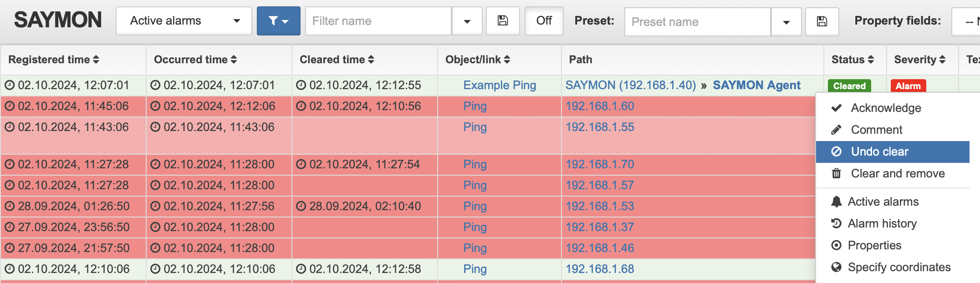Viewport: 980px width, 283px height.
Task: Open the Active alarms view dropdown
Action: 184,21
